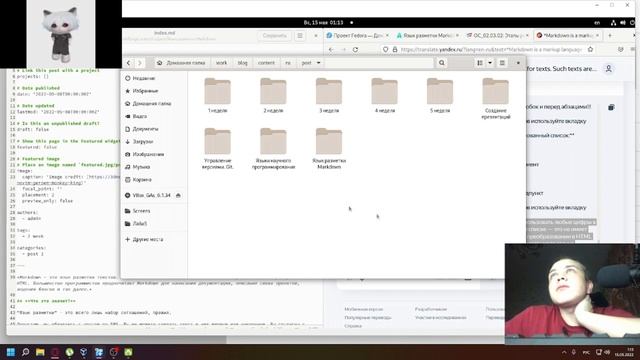Switch to 'Markdown is a markup' tab
This screenshot has width=640, height=360.
click(567, 36)
